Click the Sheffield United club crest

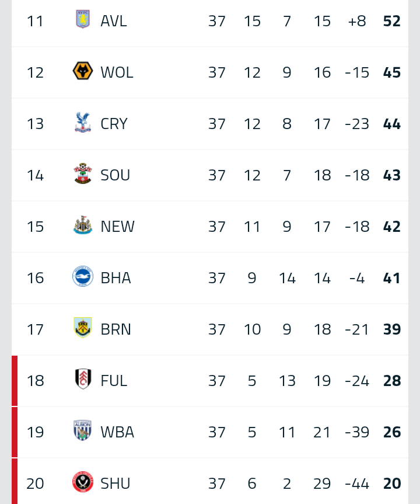coord(83,483)
